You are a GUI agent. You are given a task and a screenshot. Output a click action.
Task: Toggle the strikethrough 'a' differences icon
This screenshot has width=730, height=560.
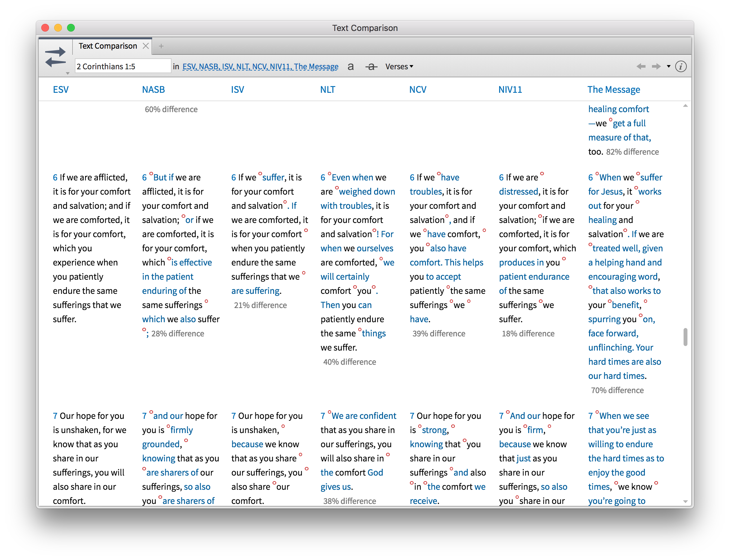(x=371, y=67)
